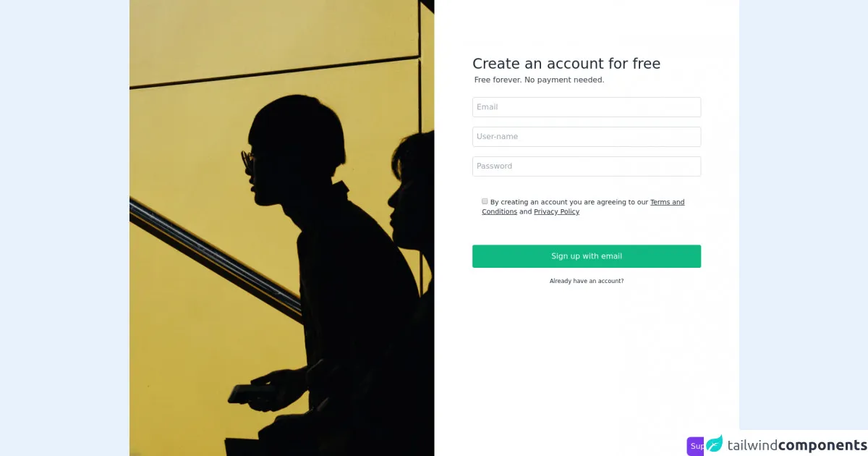Click the teal tailwindcomponents leaf logo
The width and height of the screenshot is (868, 456).
click(715, 444)
